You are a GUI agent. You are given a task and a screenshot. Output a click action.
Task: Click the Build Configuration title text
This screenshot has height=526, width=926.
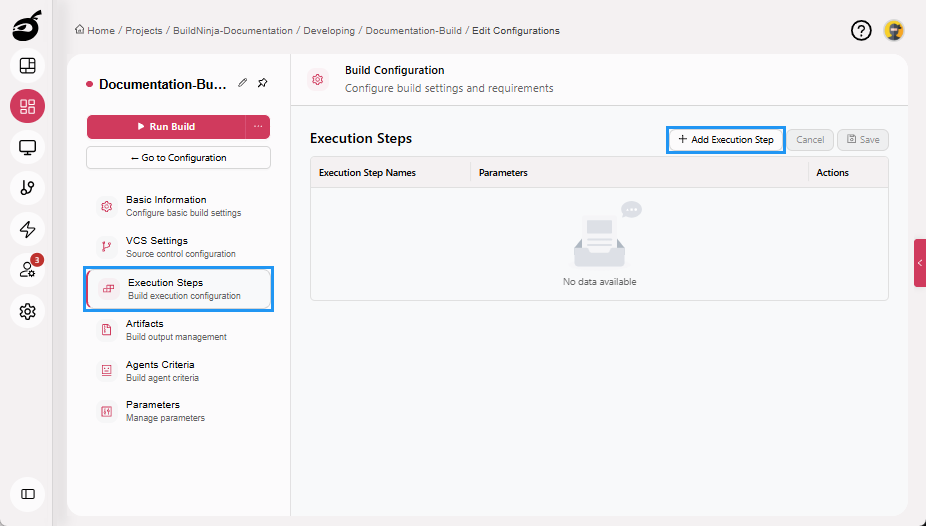tap(394, 70)
